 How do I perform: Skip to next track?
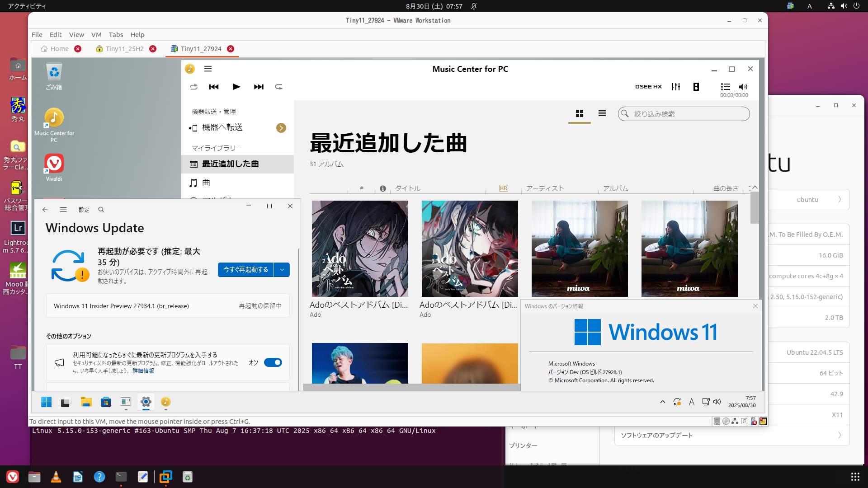(x=259, y=87)
